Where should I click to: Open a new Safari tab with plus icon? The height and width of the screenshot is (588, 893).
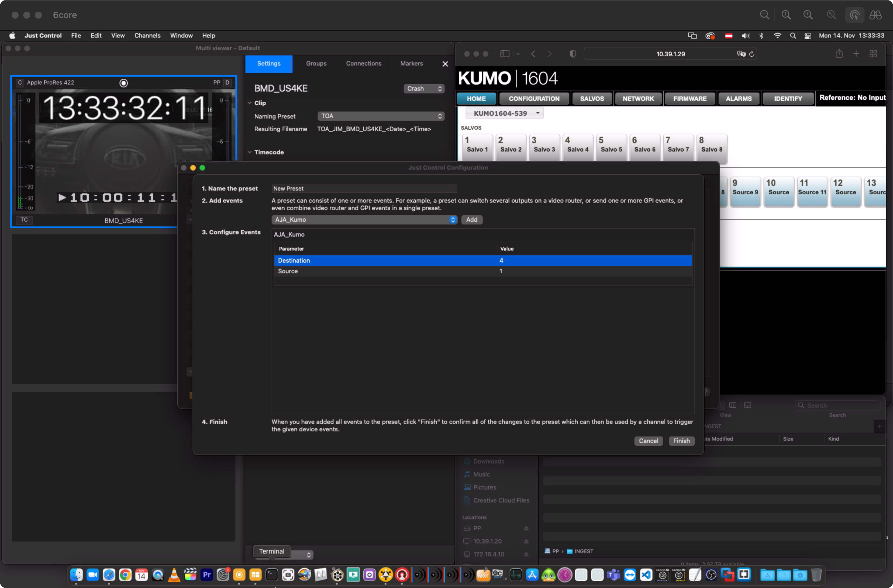856,54
